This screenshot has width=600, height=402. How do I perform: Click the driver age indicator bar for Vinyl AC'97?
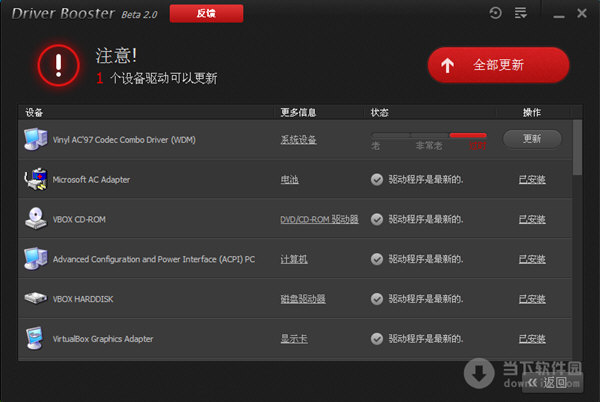429,135
